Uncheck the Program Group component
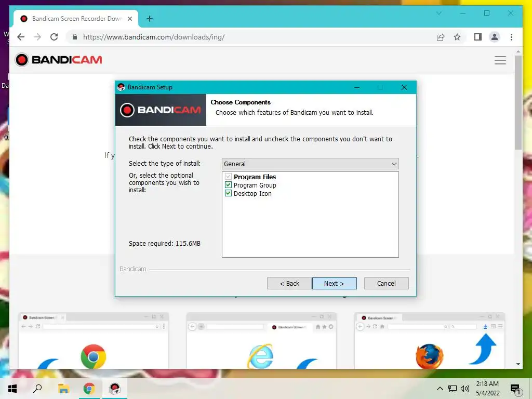The image size is (532, 399). coord(229,185)
